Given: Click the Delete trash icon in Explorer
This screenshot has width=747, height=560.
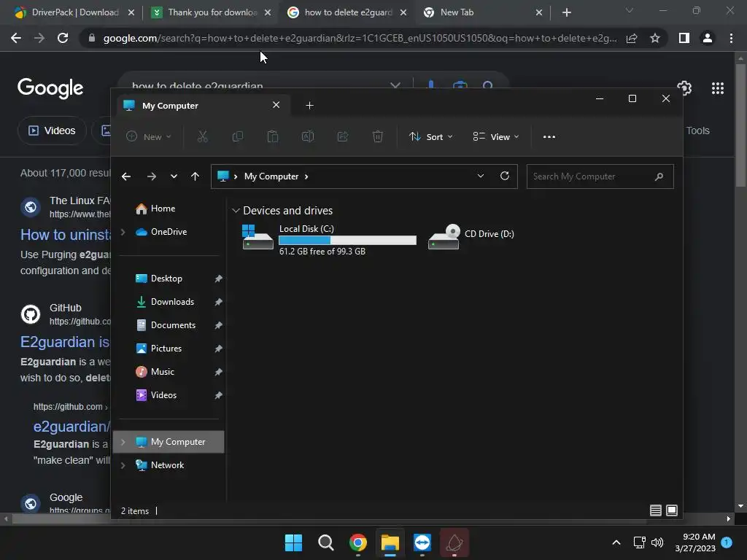Looking at the screenshot, I should tap(377, 136).
